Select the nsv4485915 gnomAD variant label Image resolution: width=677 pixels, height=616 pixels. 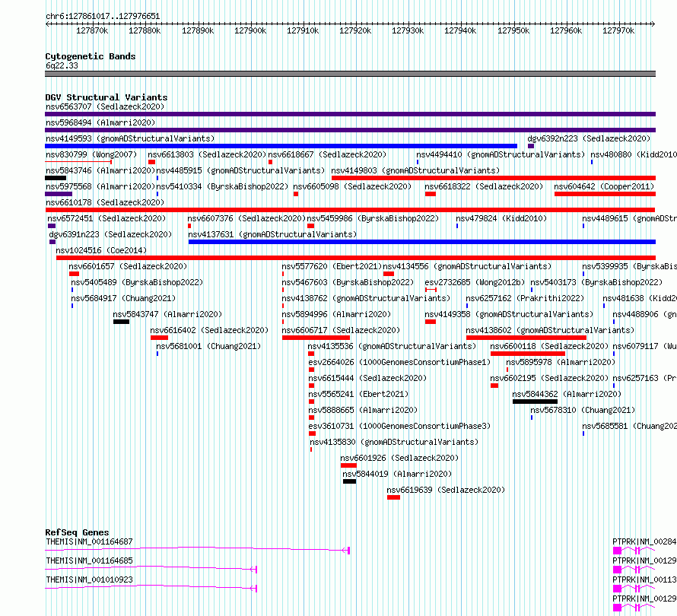[240, 170]
